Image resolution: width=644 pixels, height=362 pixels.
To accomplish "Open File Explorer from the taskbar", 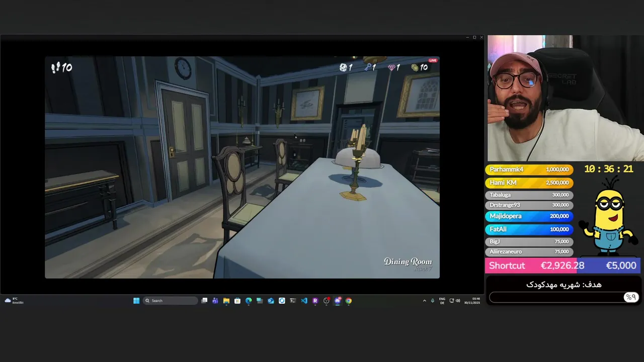I will click(226, 301).
